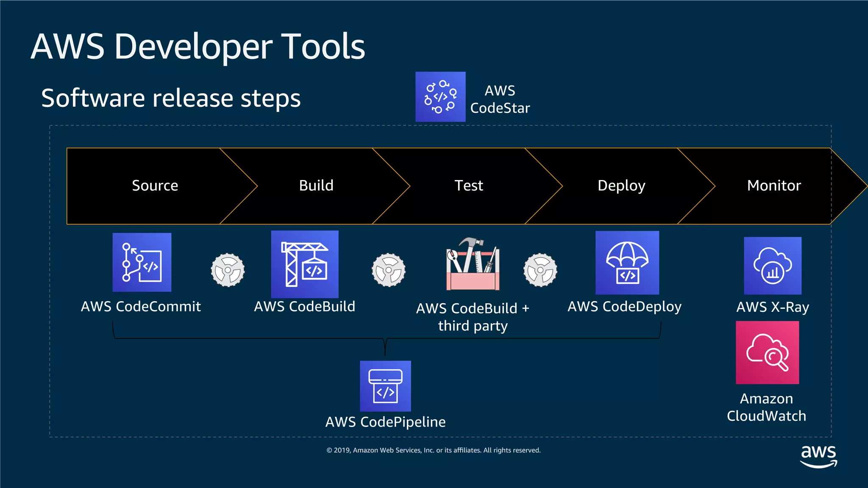Click the AWS CodeBuild crane icon

(x=304, y=264)
